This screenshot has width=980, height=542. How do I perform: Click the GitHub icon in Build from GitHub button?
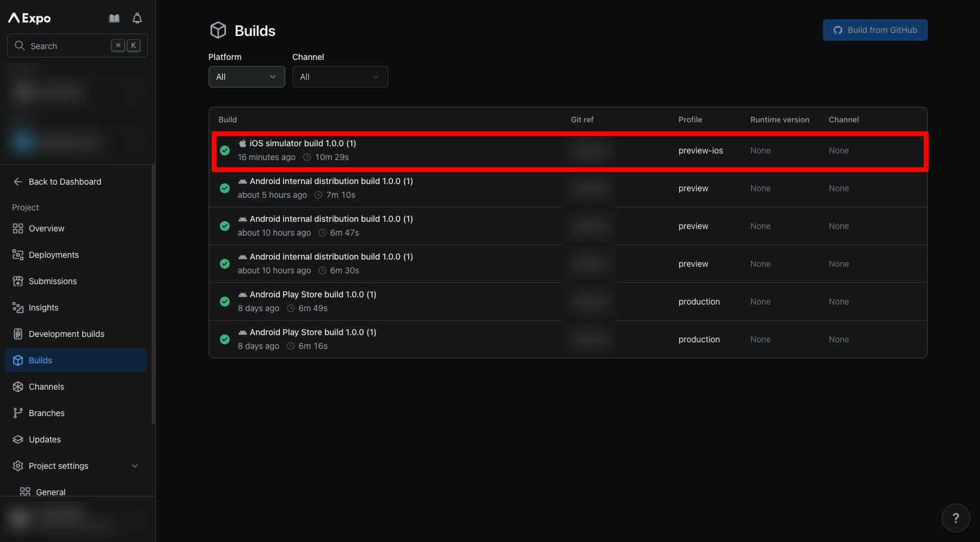pos(838,30)
